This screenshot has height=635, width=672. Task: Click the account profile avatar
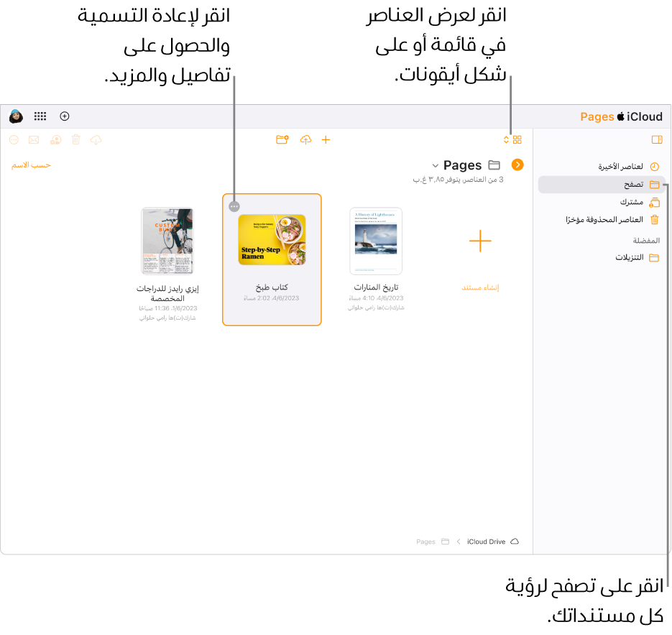pos(16,116)
